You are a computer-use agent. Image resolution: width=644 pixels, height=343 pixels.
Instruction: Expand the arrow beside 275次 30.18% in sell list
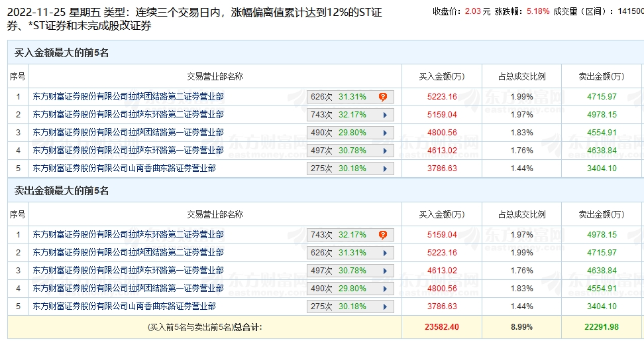tap(385, 307)
